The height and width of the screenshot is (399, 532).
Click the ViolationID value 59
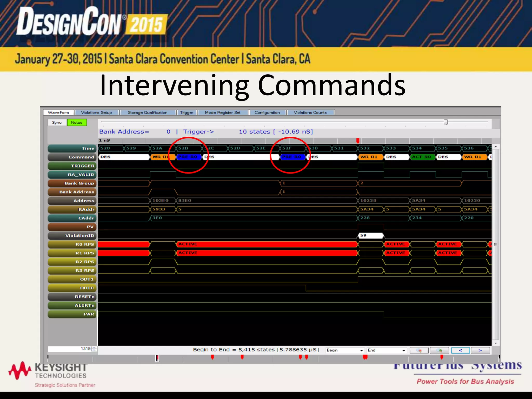[x=371, y=236]
